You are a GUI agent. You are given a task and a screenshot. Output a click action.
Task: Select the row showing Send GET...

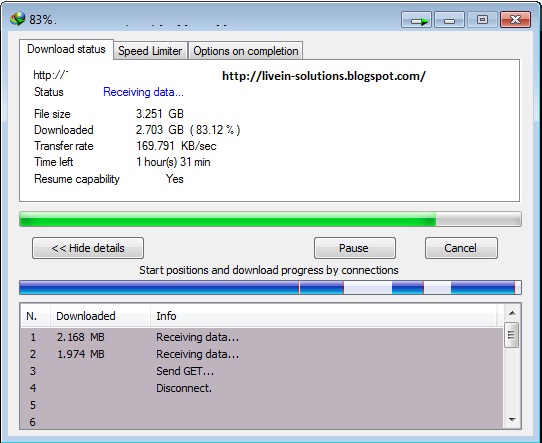pyautogui.click(x=262, y=371)
